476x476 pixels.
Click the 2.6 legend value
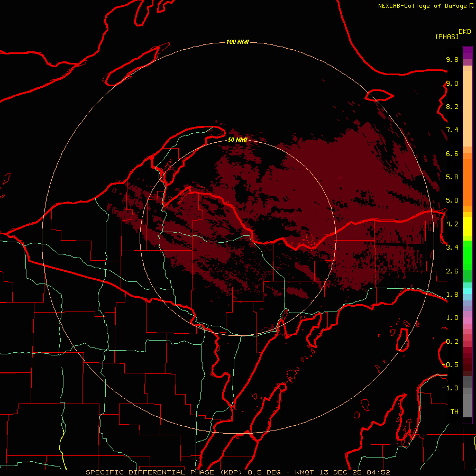point(452,271)
